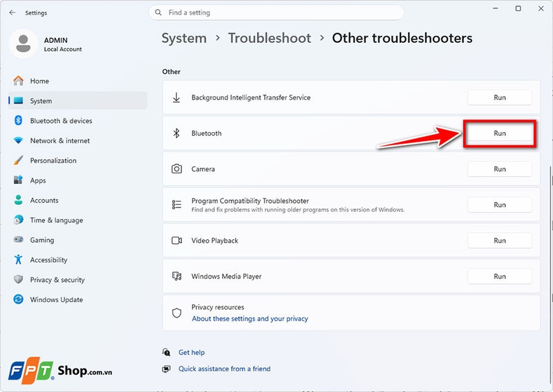Click the Find a setting search box
The width and height of the screenshot is (553, 392).
(x=276, y=12)
